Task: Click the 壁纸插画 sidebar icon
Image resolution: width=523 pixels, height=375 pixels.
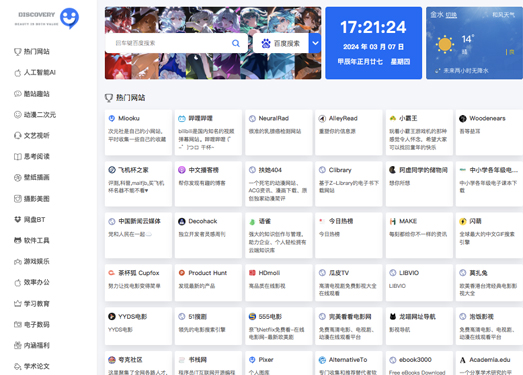Action: (x=18, y=177)
